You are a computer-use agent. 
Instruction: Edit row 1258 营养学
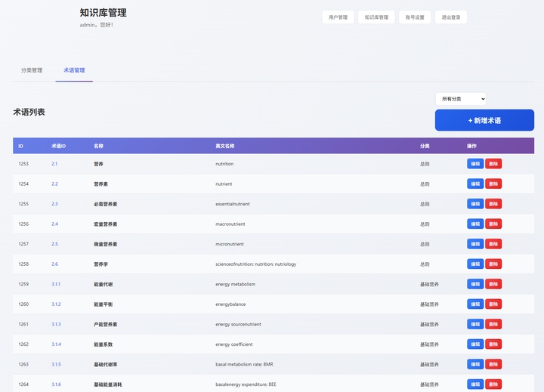[475, 264]
